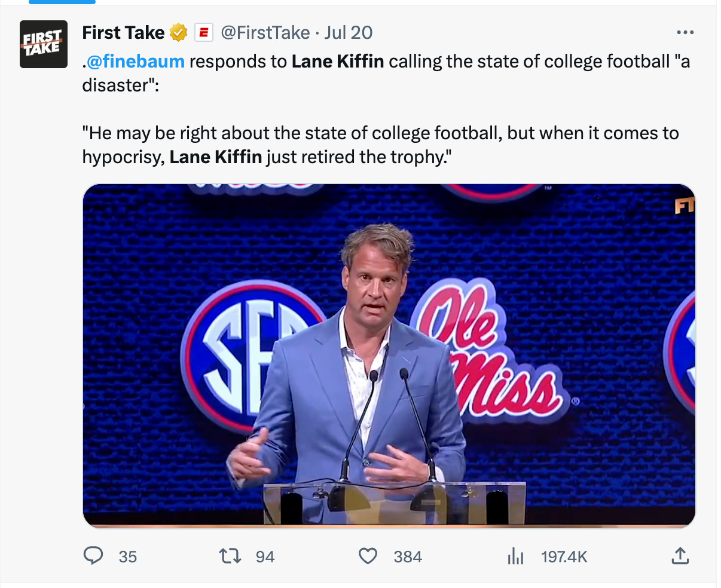Click the @FirstTake handle

pyautogui.click(x=265, y=32)
